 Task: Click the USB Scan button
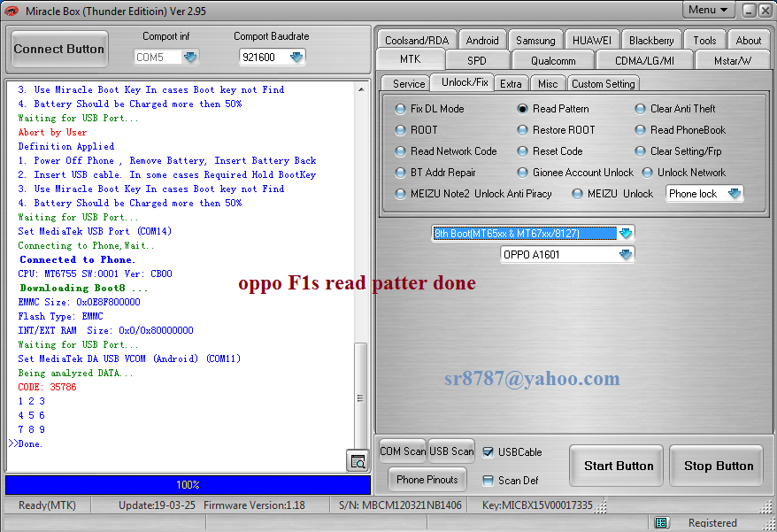(x=451, y=451)
